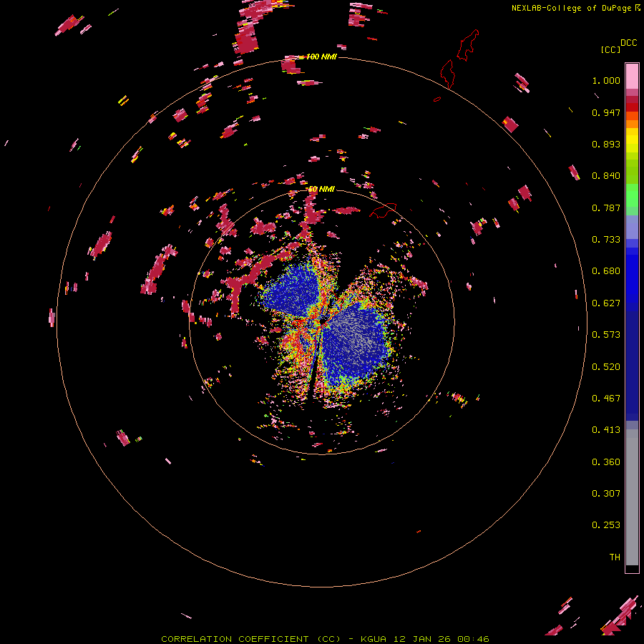Select the 0.573 legend value
This screenshot has width=644, height=644.
pos(606,335)
